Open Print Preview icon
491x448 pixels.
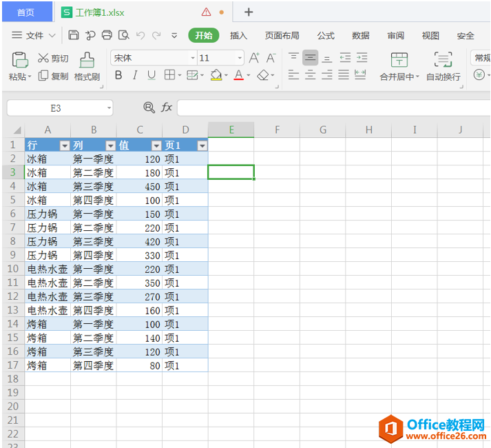tap(124, 35)
